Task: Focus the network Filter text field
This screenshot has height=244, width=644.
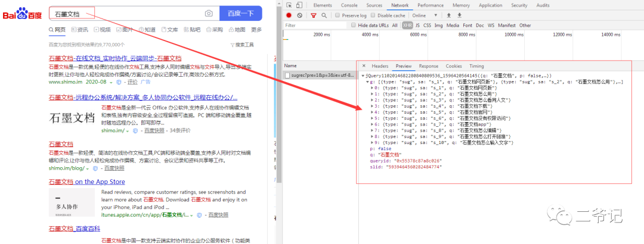Action: pos(315,26)
